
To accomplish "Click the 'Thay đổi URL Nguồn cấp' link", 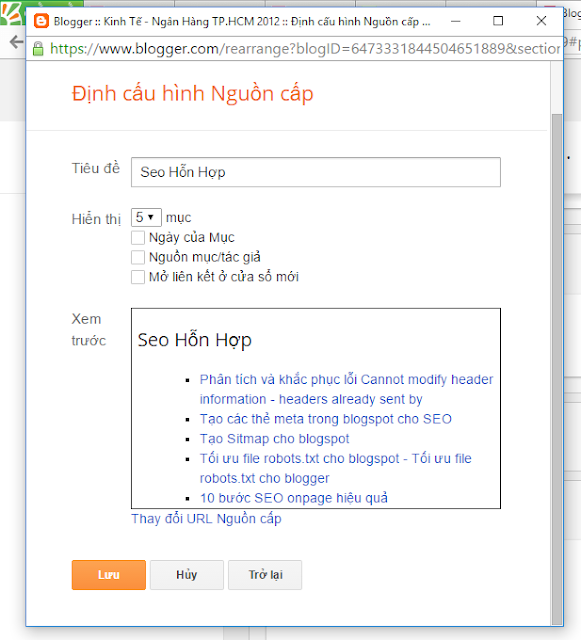I will point(206,519).
